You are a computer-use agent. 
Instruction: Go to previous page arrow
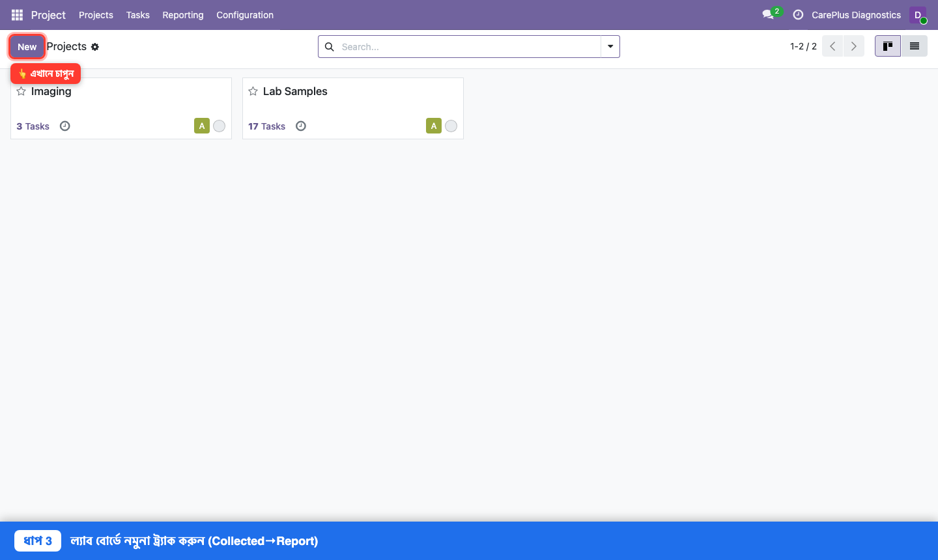[x=832, y=46]
